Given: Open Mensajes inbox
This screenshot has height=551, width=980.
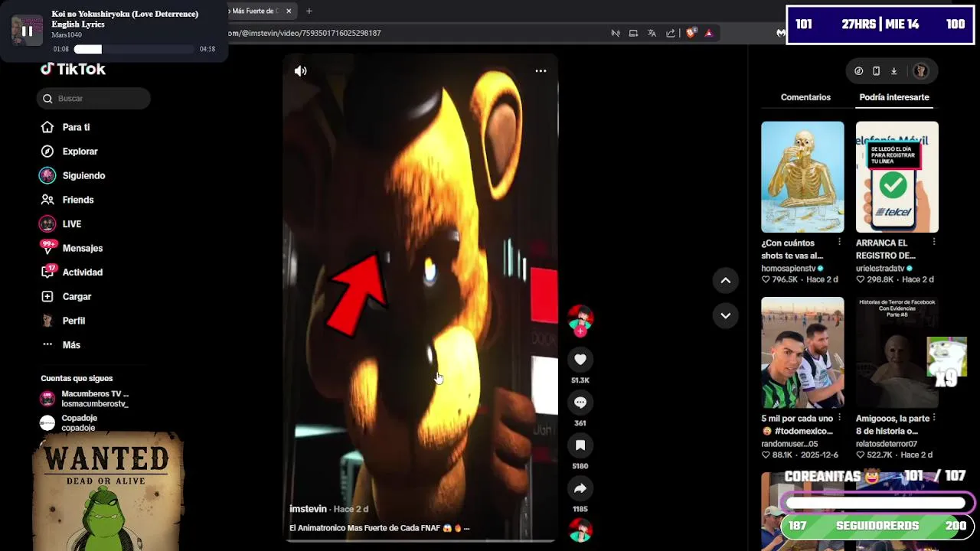Looking at the screenshot, I should click(82, 248).
